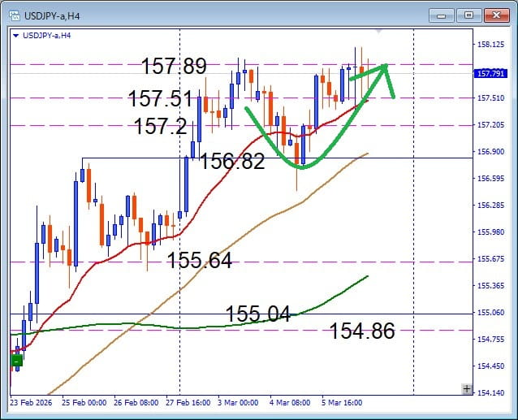Select the 157.89 price label
This screenshot has width=518, height=420.
click(174, 66)
